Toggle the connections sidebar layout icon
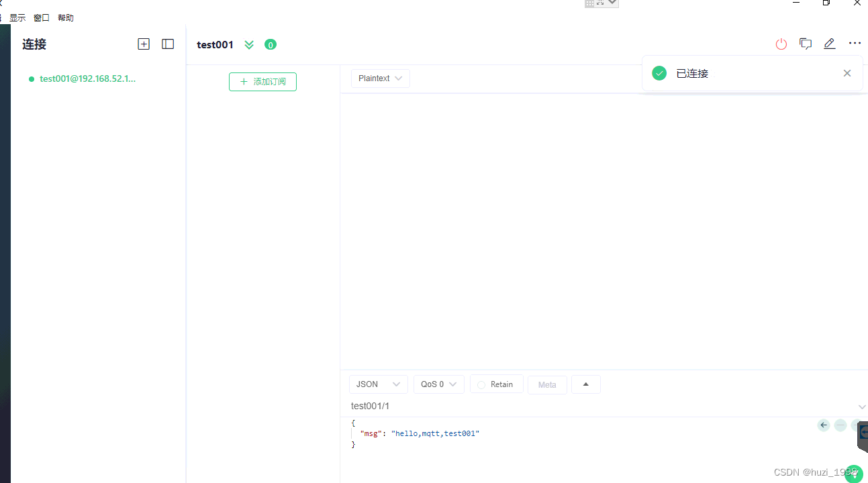Screen dimensions: 868x483 (168, 44)
